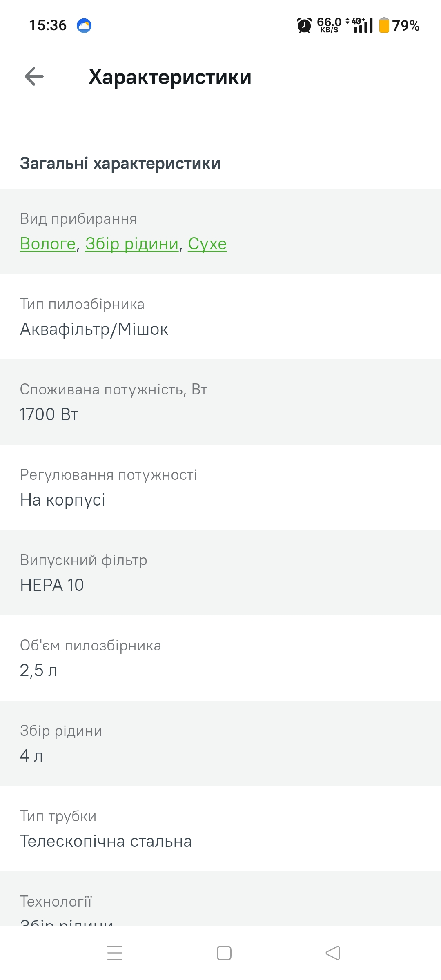Screen dimensions: 441x980
Task: Tap the Загальні характеристики section heading
Action: pyautogui.click(x=120, y=163)
